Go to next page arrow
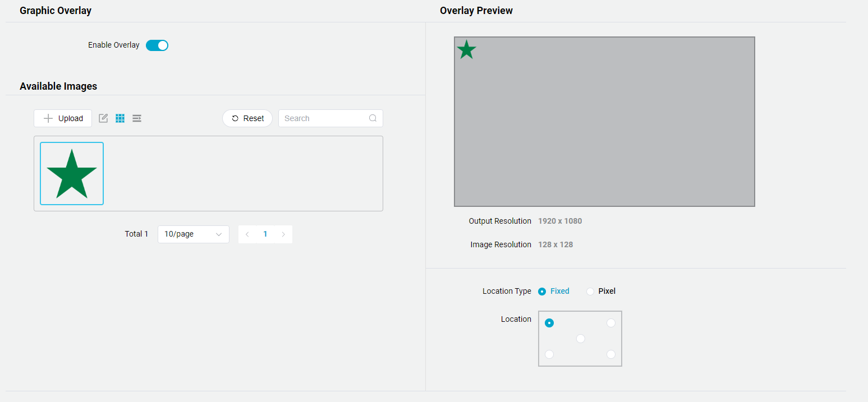 click(283, 234)
